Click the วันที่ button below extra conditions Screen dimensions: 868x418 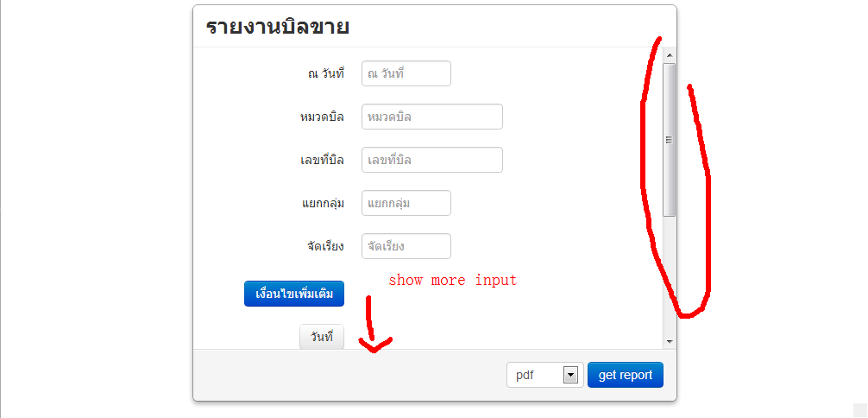(322, 337)
